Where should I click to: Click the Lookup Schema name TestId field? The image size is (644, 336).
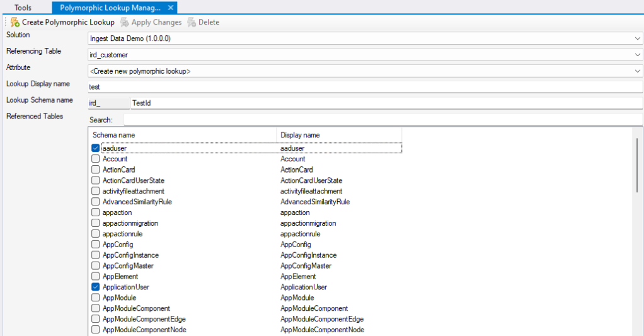click(386, 103)
